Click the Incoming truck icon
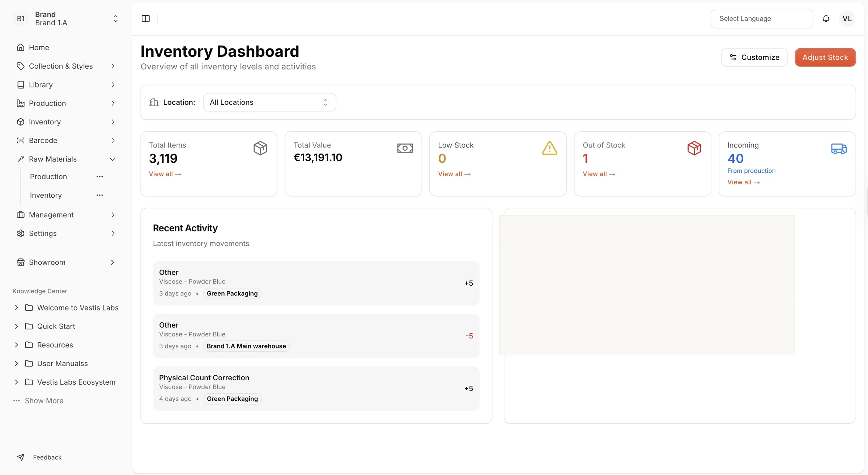This screenshot has height=475, width=868. 839,149
